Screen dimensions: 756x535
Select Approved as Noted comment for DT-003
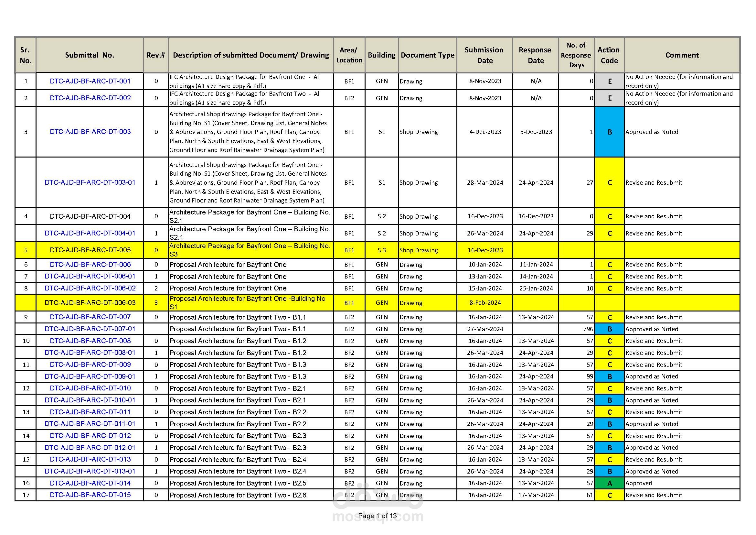coord(652,132)
